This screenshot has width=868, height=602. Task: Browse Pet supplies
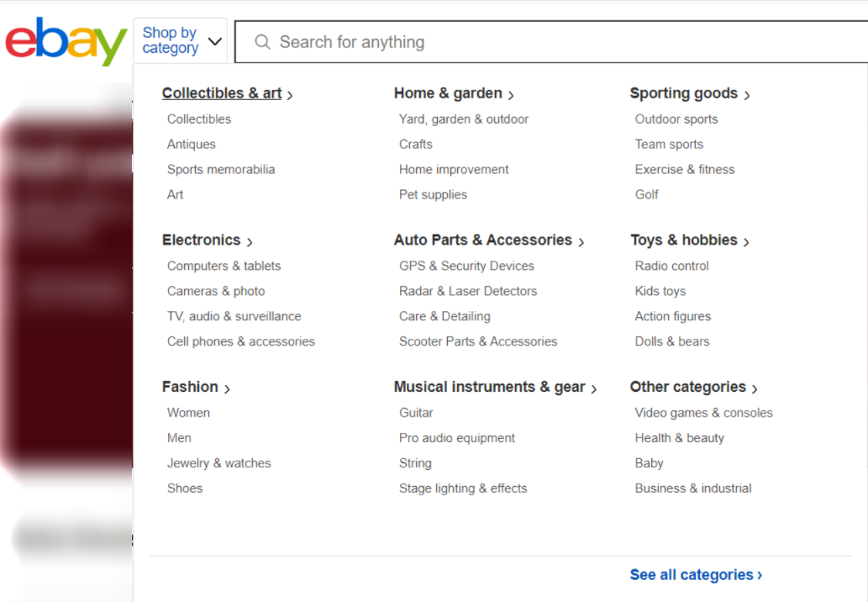click(x=433, y=194)
